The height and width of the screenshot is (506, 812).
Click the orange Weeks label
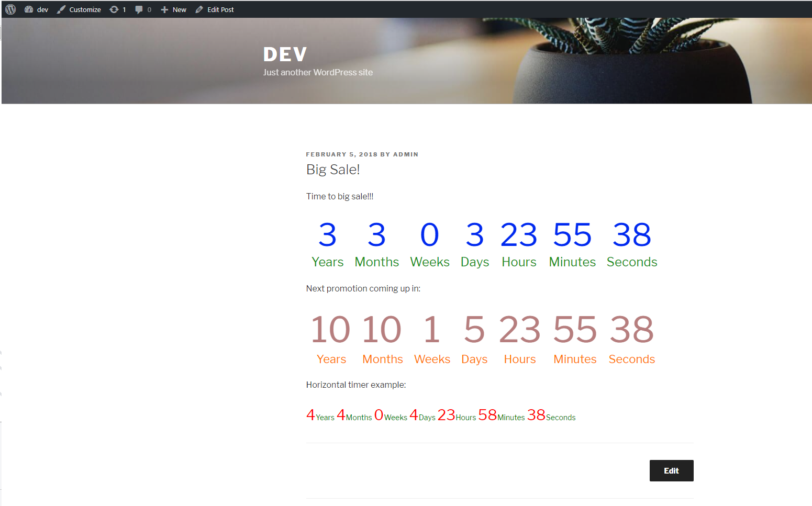tap(432, 359)
